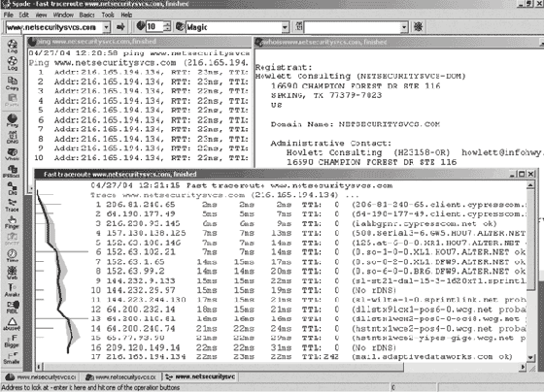Click hop 6 address 152.63.102.21
Viewport: 544px width, 392px height.
point(141,252)
